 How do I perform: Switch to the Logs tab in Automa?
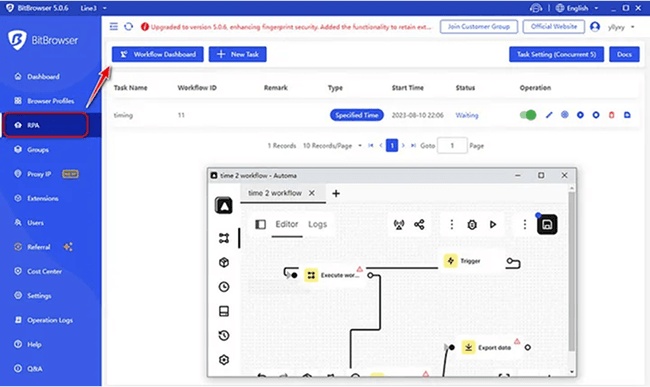point(318,225)
